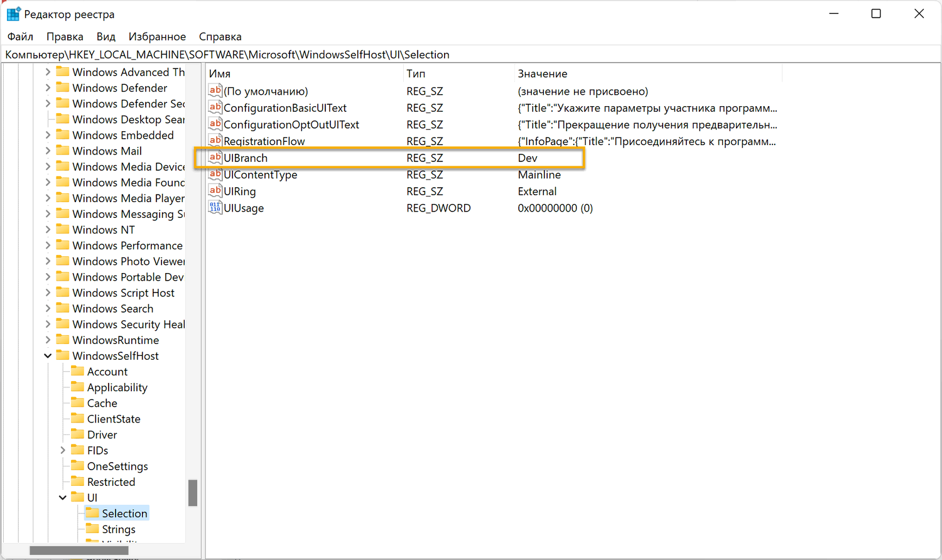Click the Registry Editor app icon in title bar
942x560 pixels.
(13, 14)
